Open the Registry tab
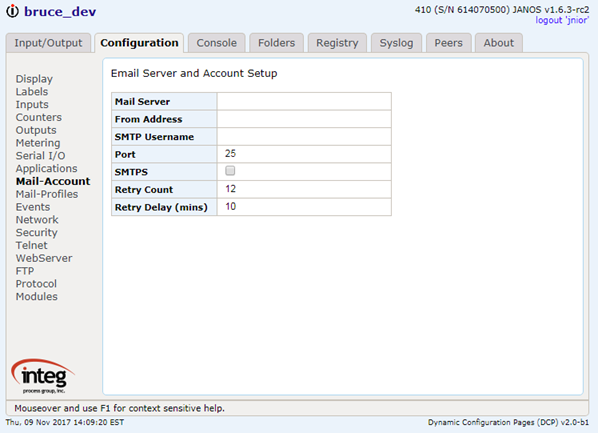This screenshot has height=433, width=598. point(337,43)
